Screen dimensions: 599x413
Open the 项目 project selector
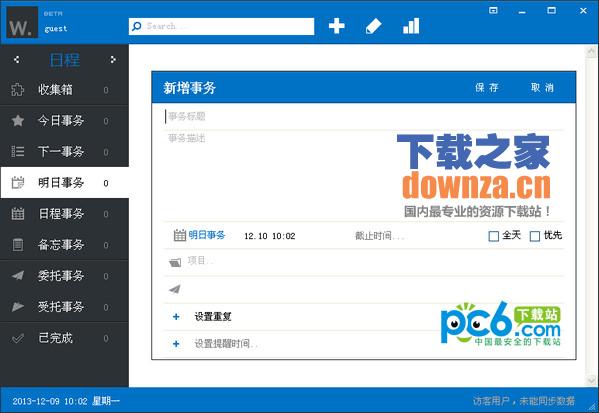pos(200,261)
